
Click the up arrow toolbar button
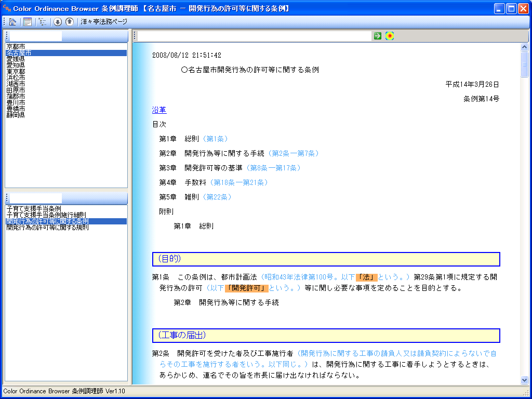(x=69, y=22)
